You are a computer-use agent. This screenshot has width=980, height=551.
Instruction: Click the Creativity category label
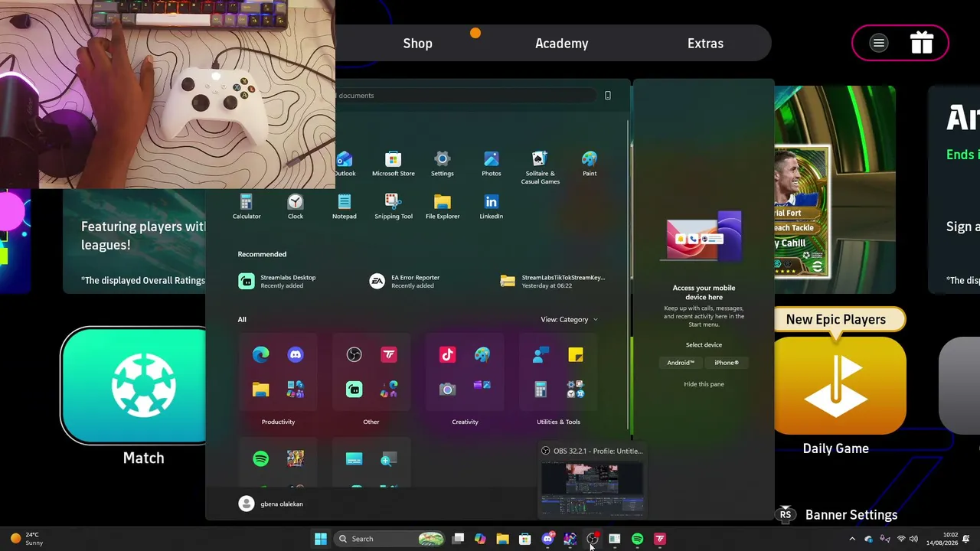[465, 422]
